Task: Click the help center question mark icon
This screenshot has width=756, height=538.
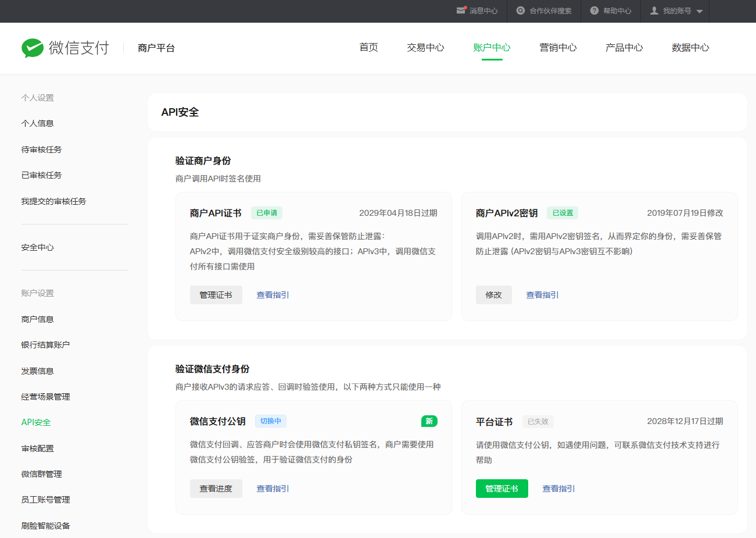Action: click(x=594, y=10)
